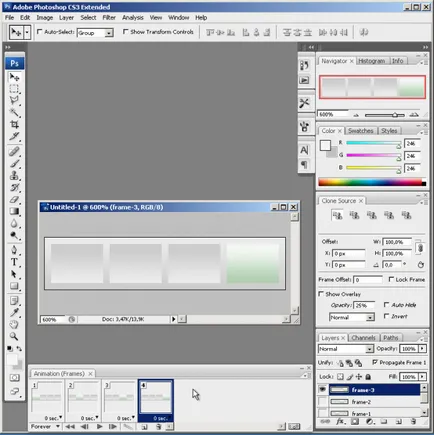The width and height of the screenshot is (434, 435).
Task: Enable the Auto-Select checkbox
Action: point(40,32)
